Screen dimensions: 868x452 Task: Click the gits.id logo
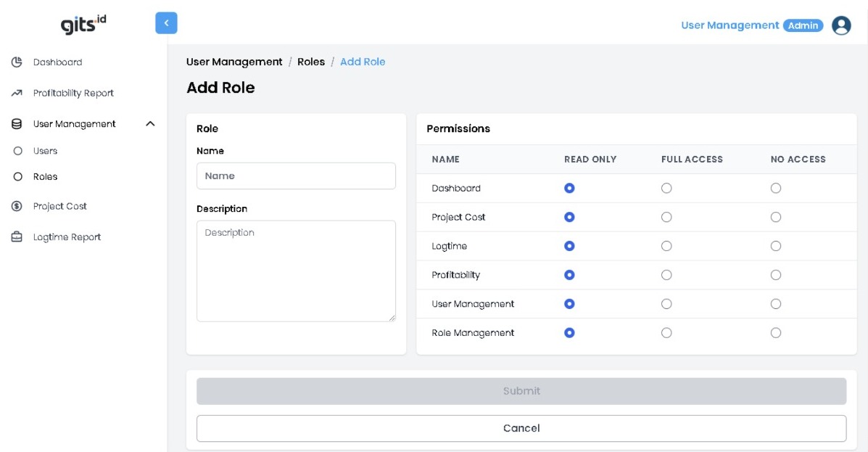83,25
